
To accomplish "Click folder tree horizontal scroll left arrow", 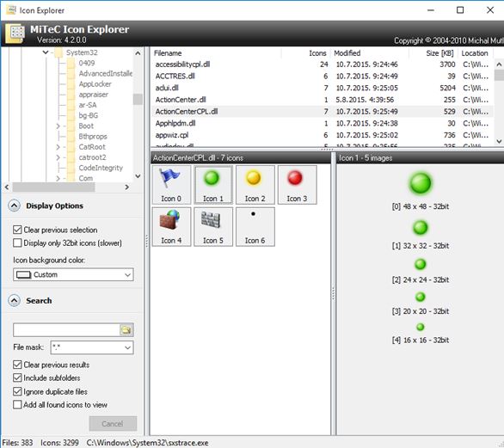I will (x=7, y=187).
